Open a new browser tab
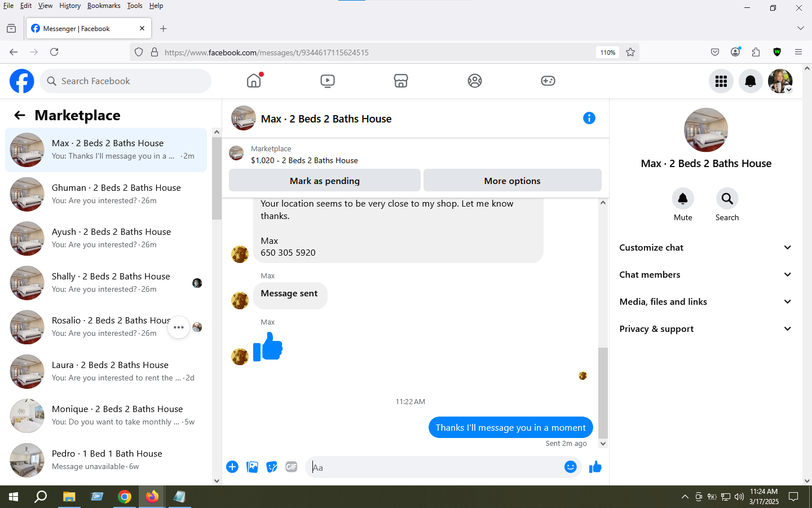 pos(164,29)
